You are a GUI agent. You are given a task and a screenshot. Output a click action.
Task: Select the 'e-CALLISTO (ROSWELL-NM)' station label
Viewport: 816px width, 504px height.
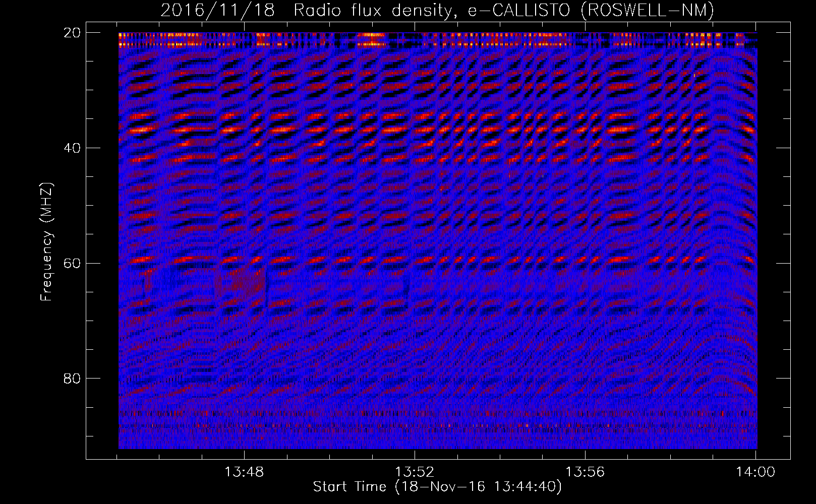[591, 11]
